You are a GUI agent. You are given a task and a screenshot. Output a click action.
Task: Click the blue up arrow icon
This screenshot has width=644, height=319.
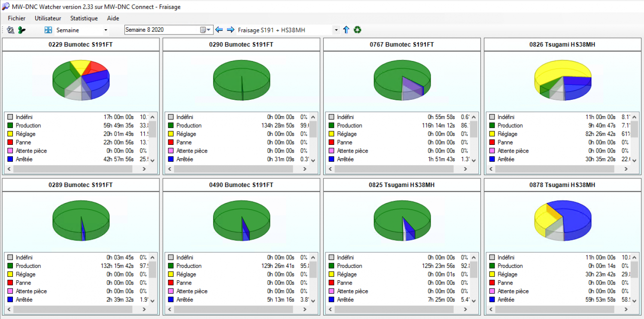(x=346, y=30)
